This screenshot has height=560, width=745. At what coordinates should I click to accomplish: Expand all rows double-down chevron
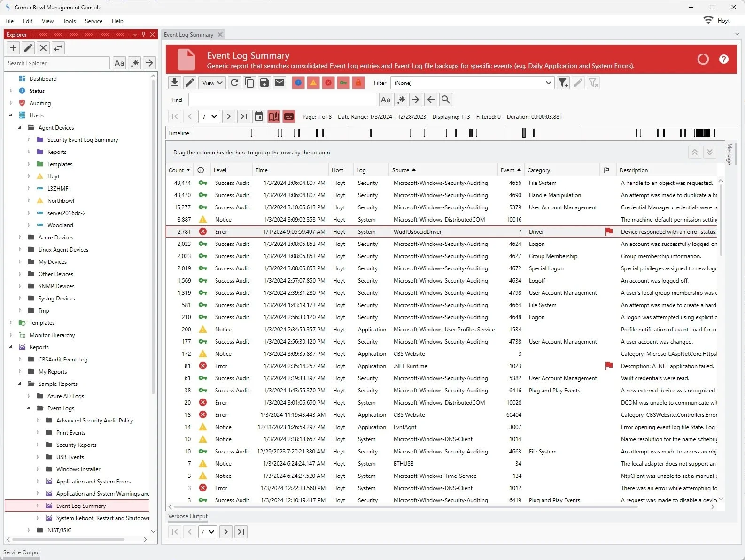pos(710,152)
